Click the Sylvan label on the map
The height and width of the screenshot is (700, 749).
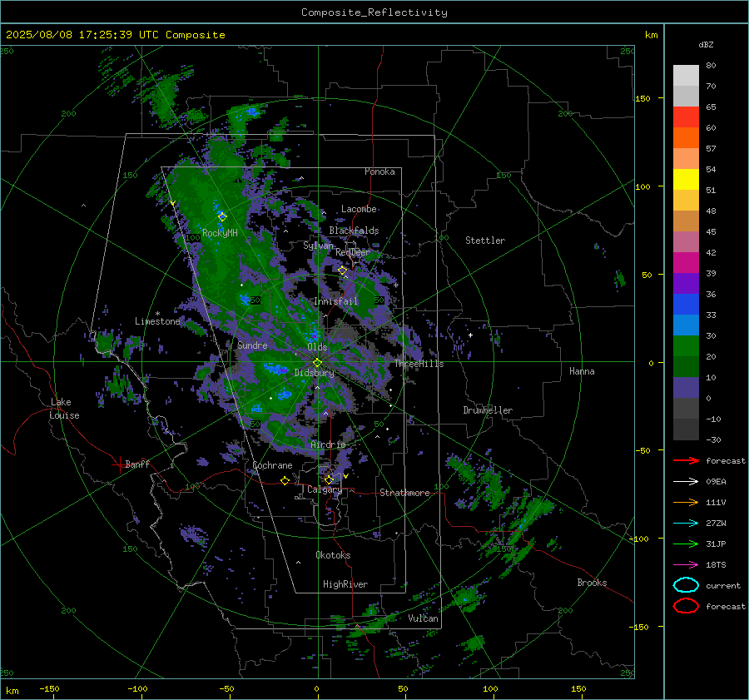pyautogui.click(x=318, y=246)
